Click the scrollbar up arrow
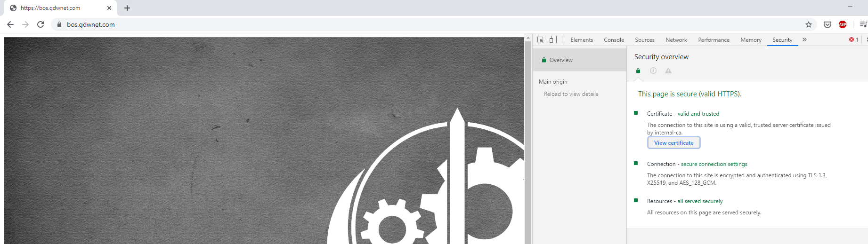Screen dimensions: 868x244 tap(528, 38)
